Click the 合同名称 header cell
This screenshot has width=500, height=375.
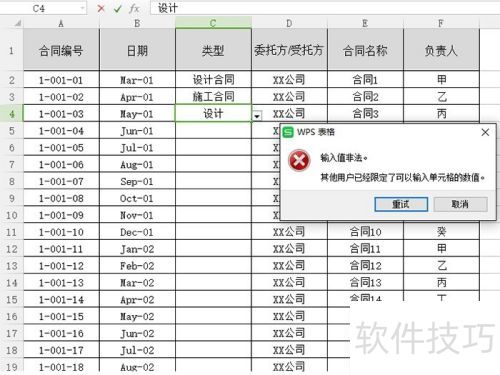(x=365, y=50)
